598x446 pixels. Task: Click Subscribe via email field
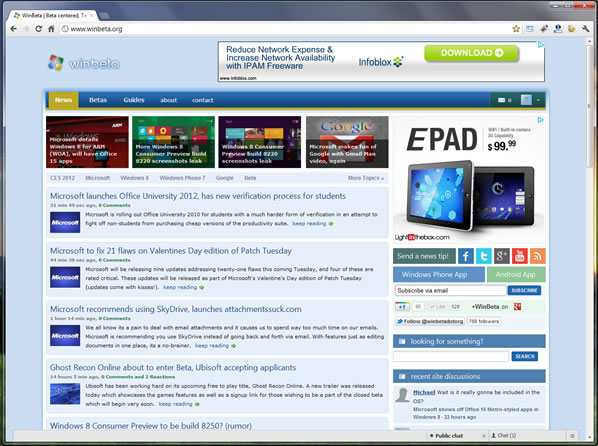[450, 290]
